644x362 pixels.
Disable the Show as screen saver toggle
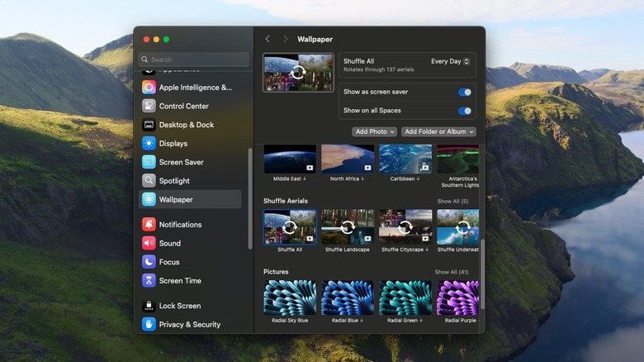465,92
